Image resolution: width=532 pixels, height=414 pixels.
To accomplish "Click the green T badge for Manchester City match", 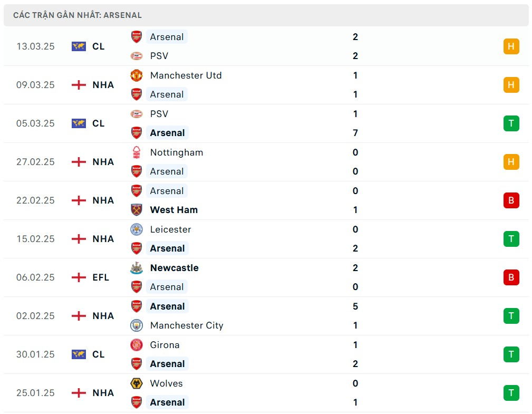I will click(511, 316).
